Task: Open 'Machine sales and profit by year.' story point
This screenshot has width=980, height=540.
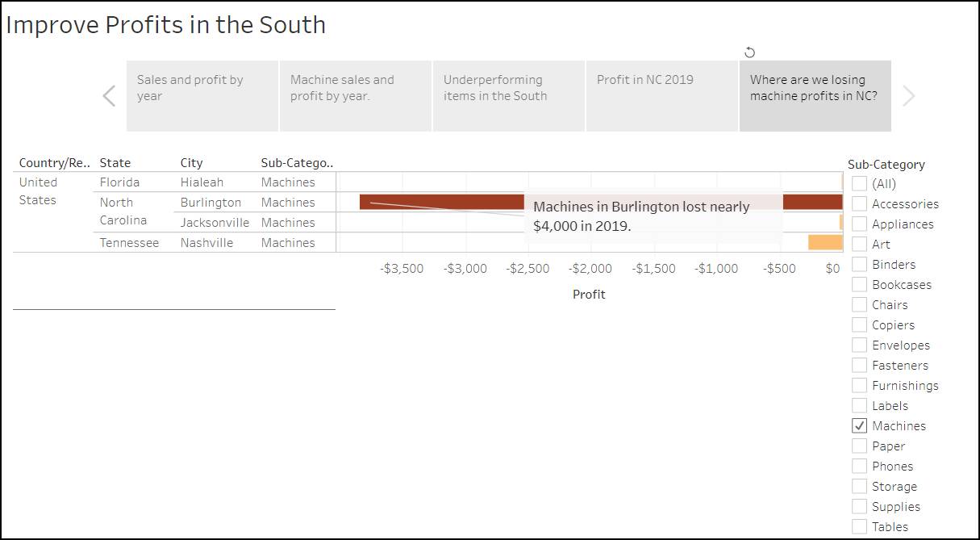Action: point(355,95)
